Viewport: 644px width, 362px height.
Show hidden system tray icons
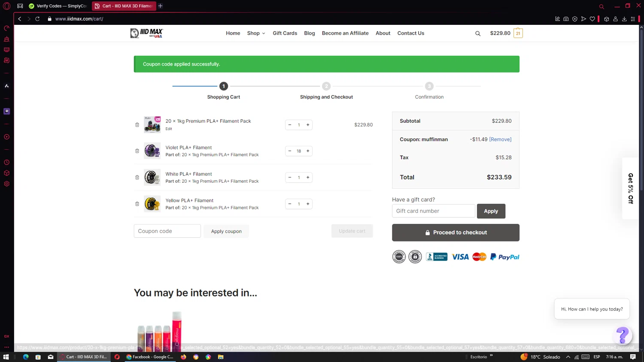(x=568, y=357)
